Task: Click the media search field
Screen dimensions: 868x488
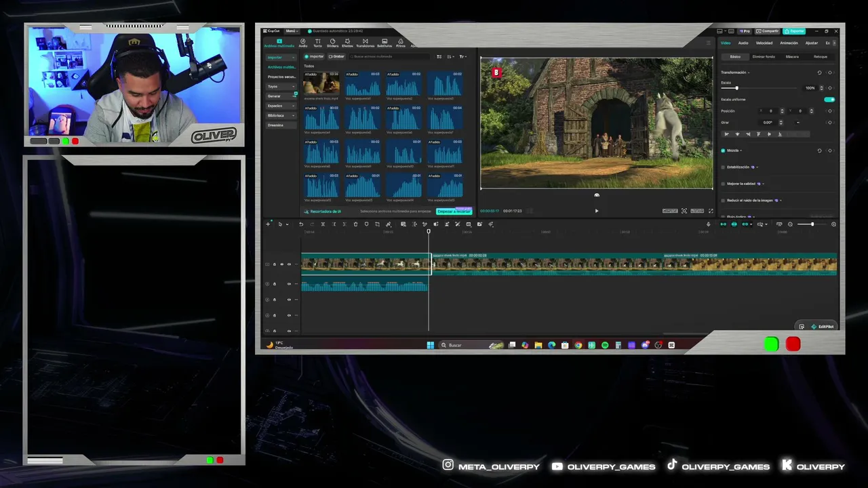Action: tap(391, 56)
